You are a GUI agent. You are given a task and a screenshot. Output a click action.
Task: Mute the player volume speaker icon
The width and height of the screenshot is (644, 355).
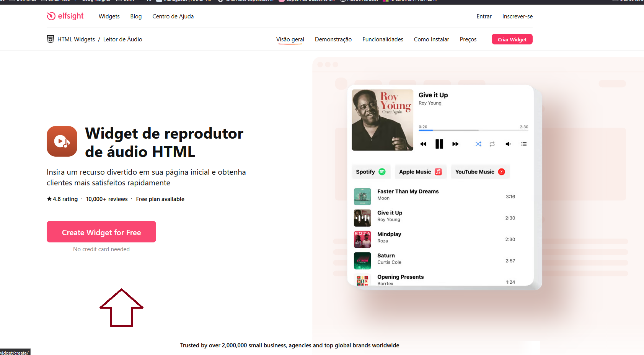point(508,144)
